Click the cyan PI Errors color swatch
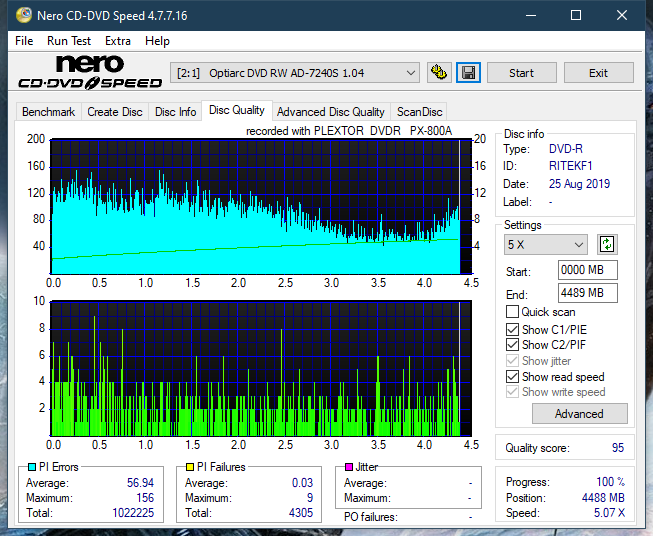653x536 pixels. coord(32,467)
